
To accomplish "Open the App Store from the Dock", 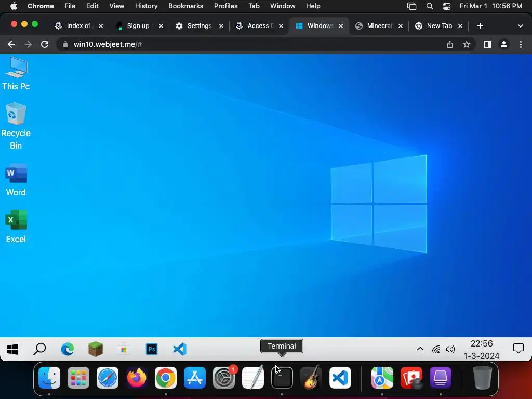I will 195,378.
